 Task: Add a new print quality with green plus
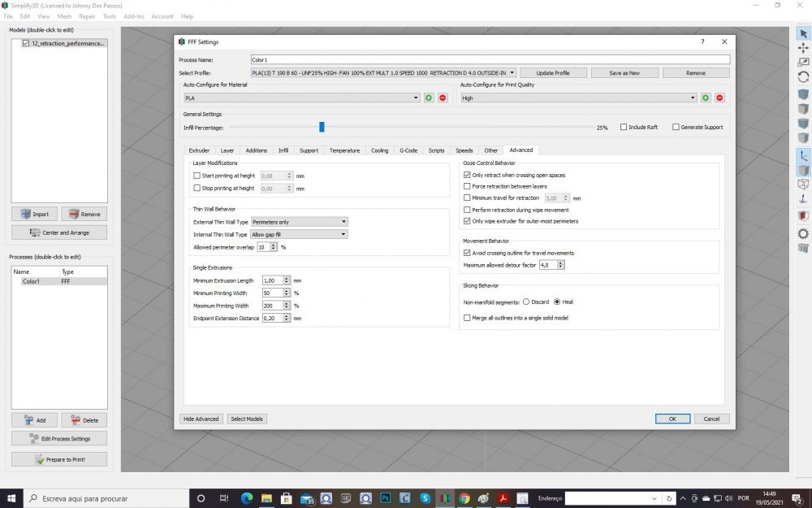pos(706,98)
